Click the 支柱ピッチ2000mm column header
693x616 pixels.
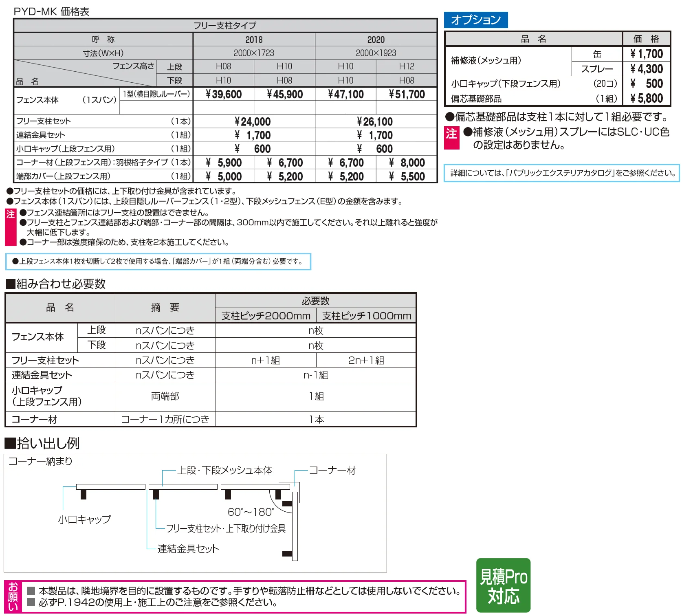pos(266,316)
